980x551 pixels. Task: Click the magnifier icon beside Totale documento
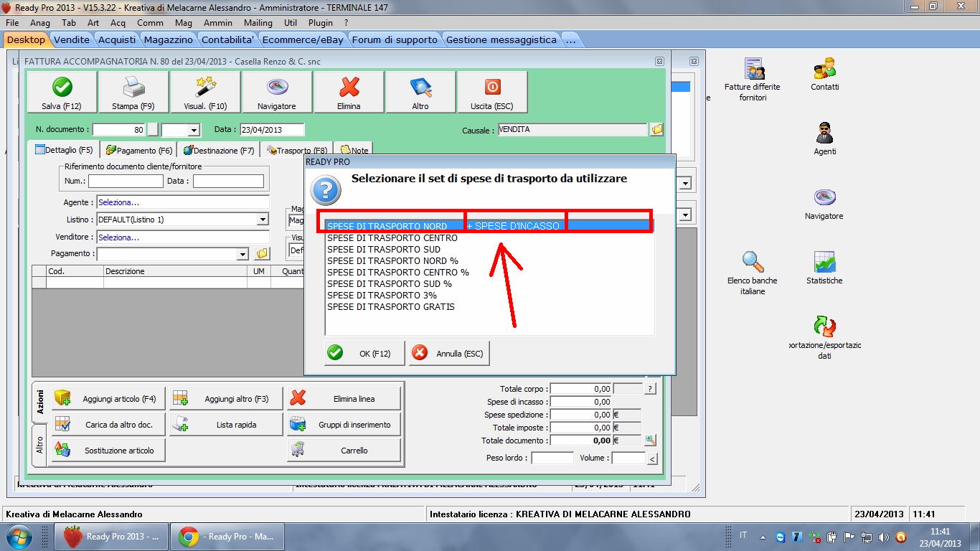[x=650, y=441]
